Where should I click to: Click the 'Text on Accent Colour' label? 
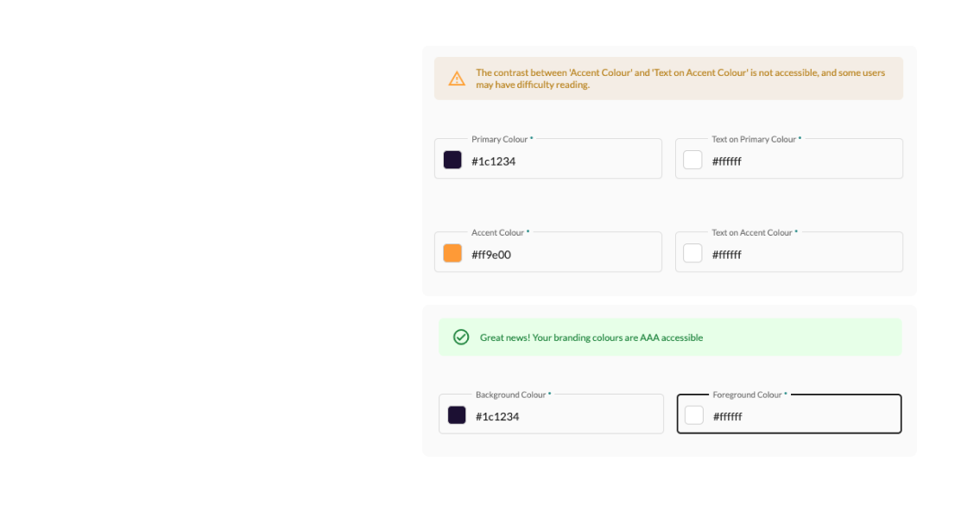(752, 232)
